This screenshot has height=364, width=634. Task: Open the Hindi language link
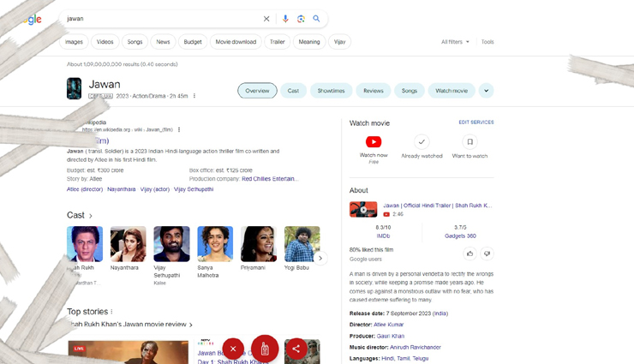click(388, 358)
